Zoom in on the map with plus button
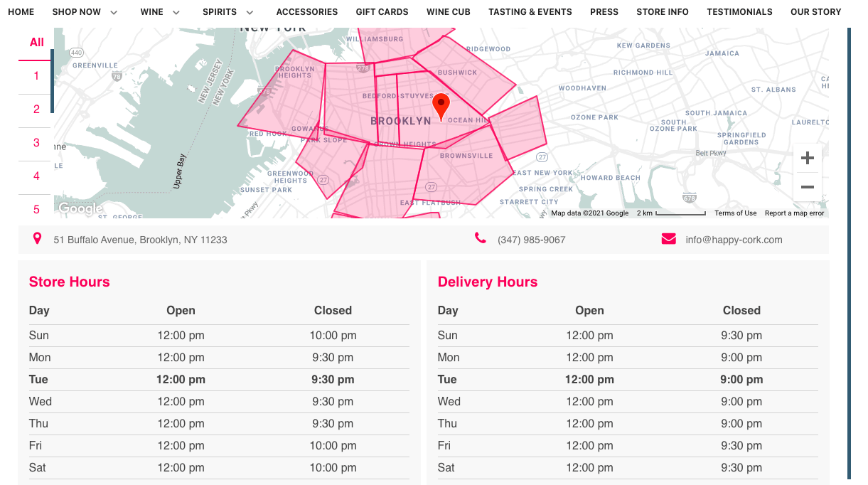 pyautogui.click(x=808, y=158)
